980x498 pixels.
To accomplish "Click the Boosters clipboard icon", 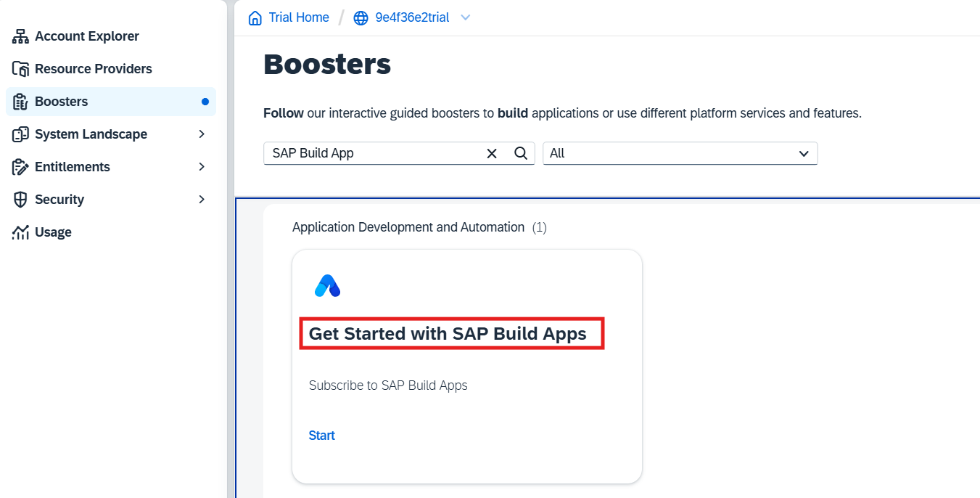I will (20, 102).
